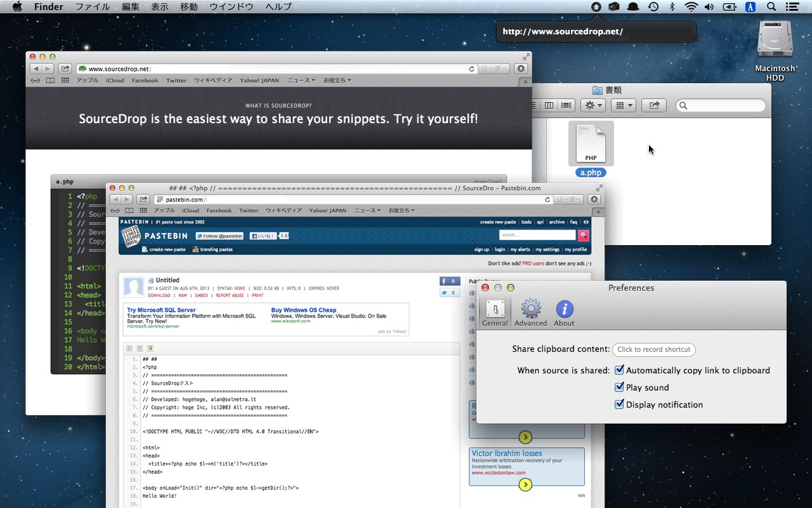Screen dimensions: 812x508
Task: Open the 移動 menu
Action: coord(189,7)
